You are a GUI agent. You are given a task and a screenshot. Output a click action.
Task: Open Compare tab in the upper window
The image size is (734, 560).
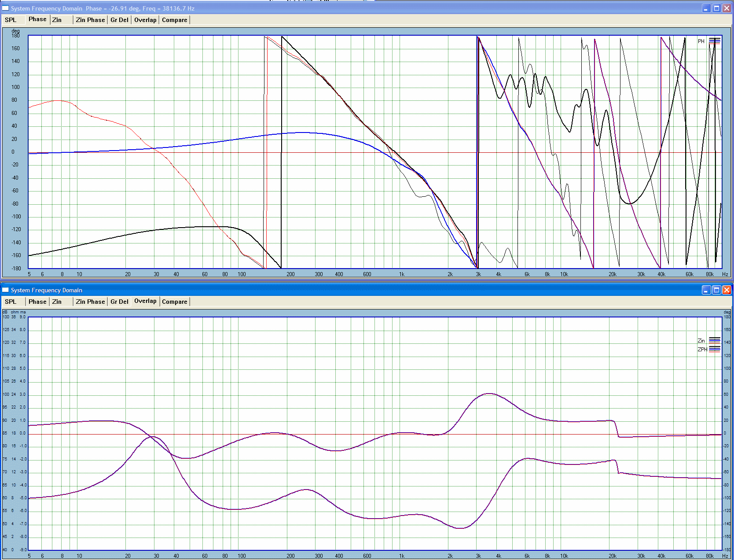pos(175,20)
